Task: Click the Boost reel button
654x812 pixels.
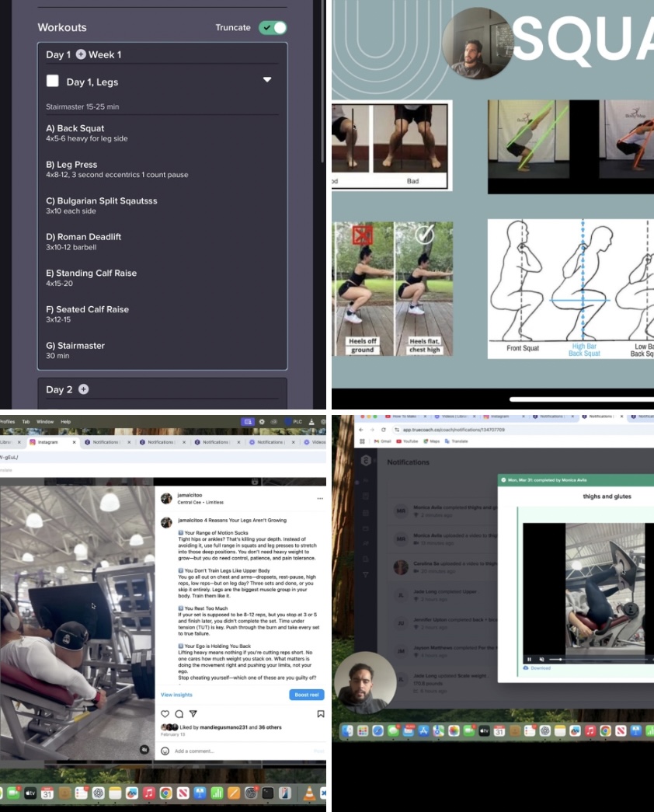Action: [306, 694]
